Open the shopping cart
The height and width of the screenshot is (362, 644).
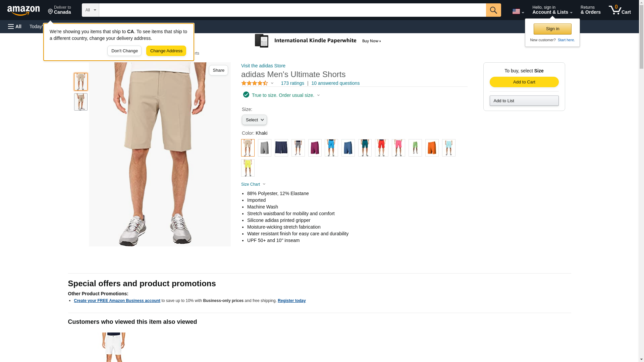click(x=620, y=10)
